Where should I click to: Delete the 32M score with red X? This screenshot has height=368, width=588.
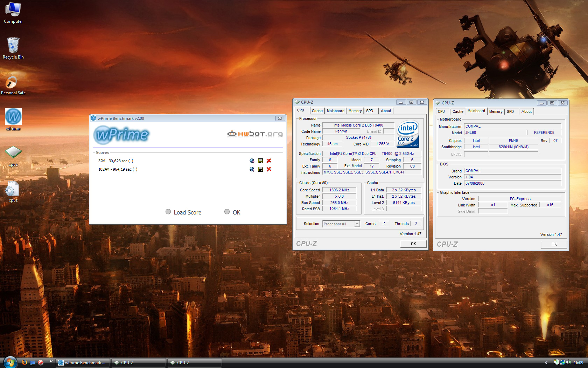click(x=269, y=161)
